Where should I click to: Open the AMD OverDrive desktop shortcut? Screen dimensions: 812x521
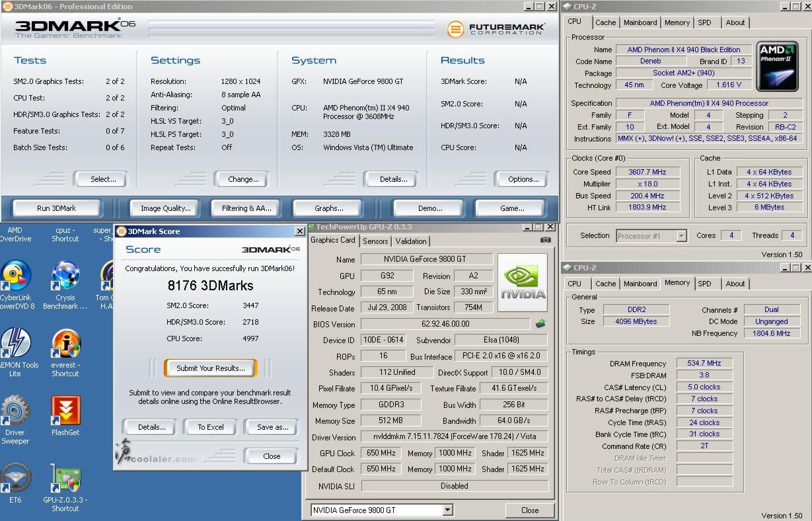coord(15,234)
